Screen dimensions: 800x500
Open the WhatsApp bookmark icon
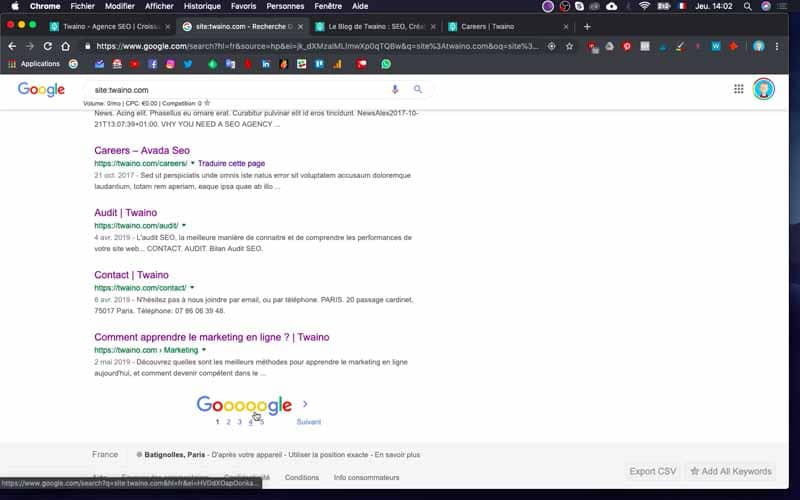[386, 64]
